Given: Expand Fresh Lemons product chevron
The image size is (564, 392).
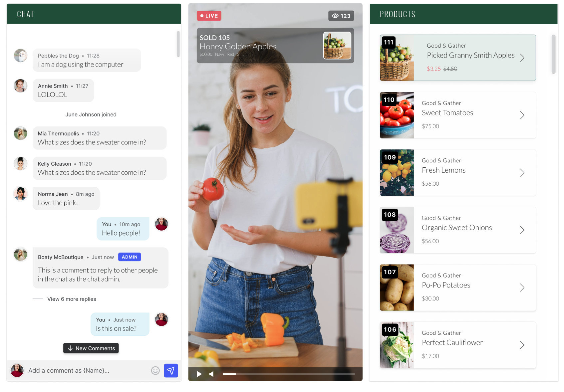Looking at the screenshot, I should (x=522, y=172).
